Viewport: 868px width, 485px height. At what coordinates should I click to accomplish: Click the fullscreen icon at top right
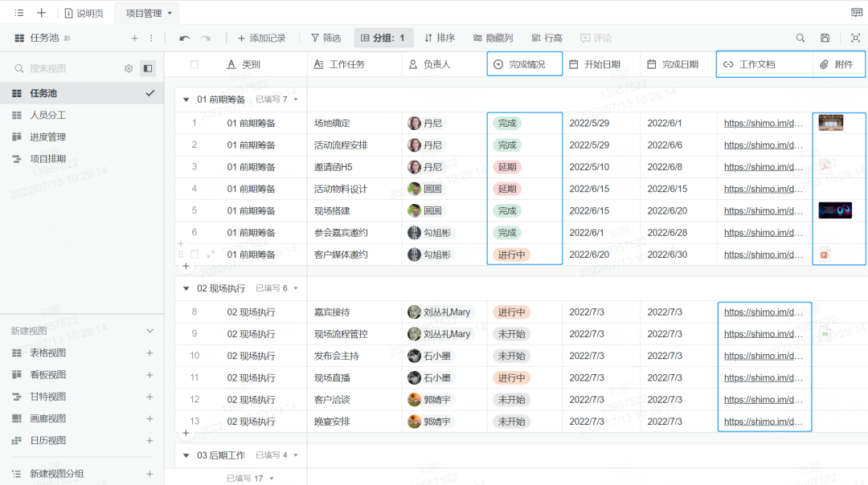[x=854, y=38]
